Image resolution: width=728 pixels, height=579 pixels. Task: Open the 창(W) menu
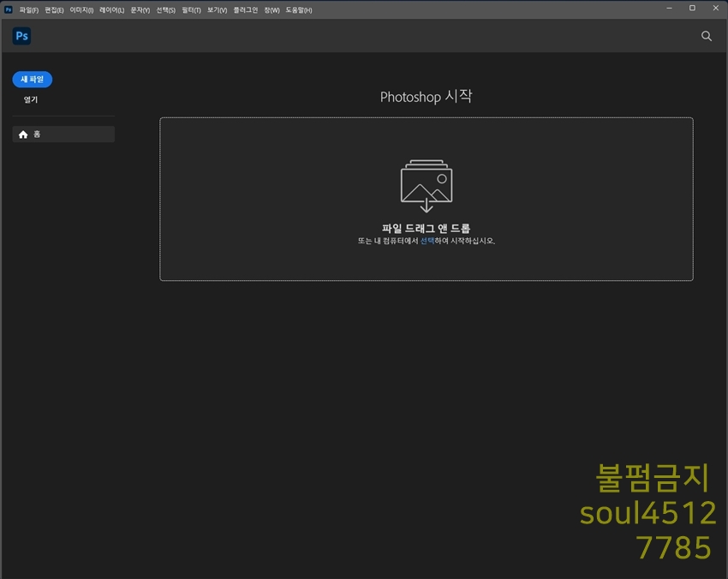[x=272, y=10]
